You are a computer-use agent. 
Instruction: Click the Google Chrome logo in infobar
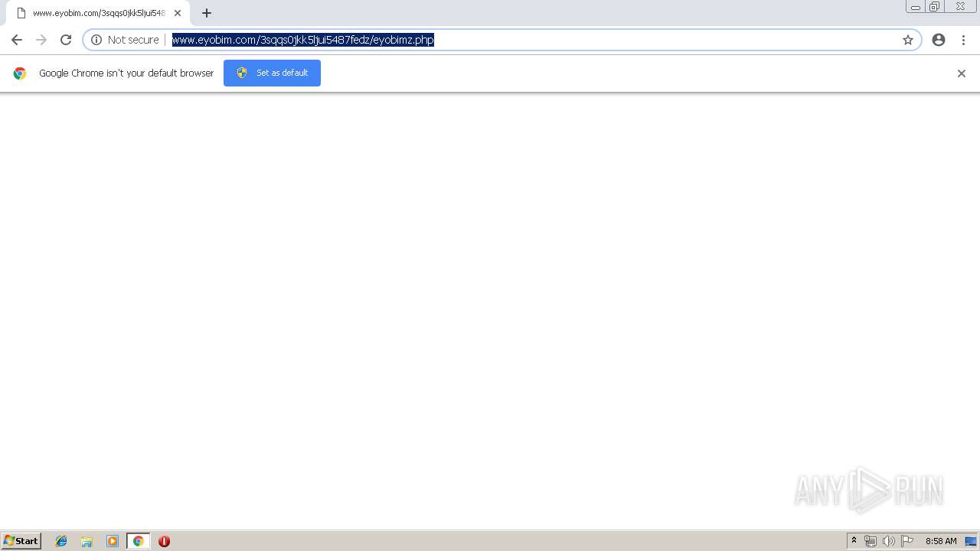pyautogui.click(x=20, y=73)
